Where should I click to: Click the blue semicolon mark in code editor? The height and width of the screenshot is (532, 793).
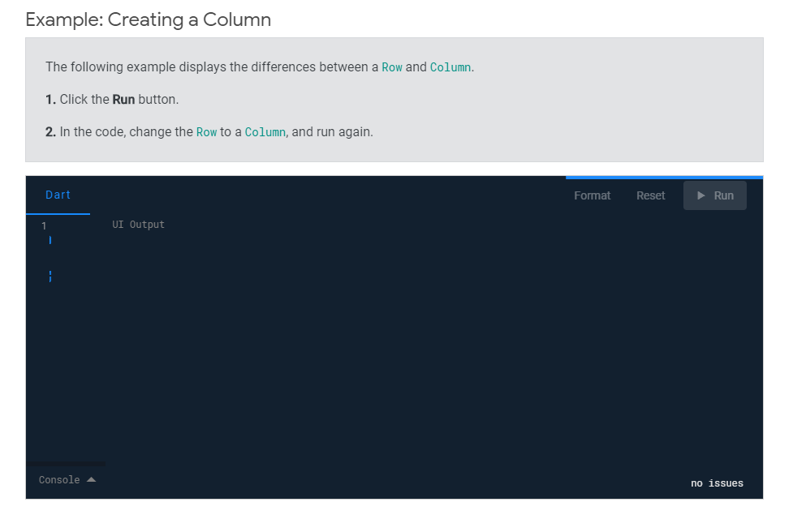(50, 277)
